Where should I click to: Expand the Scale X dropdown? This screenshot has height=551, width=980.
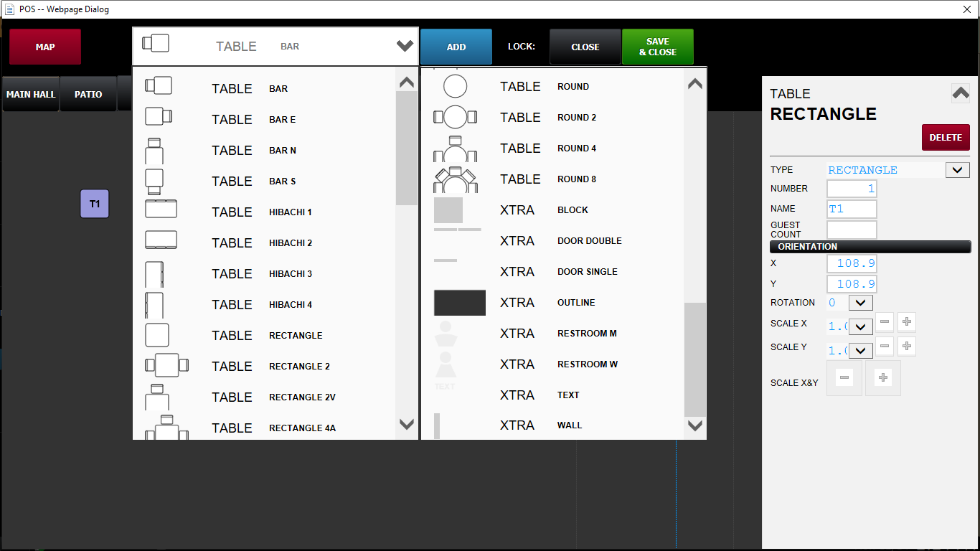(860, 326)
